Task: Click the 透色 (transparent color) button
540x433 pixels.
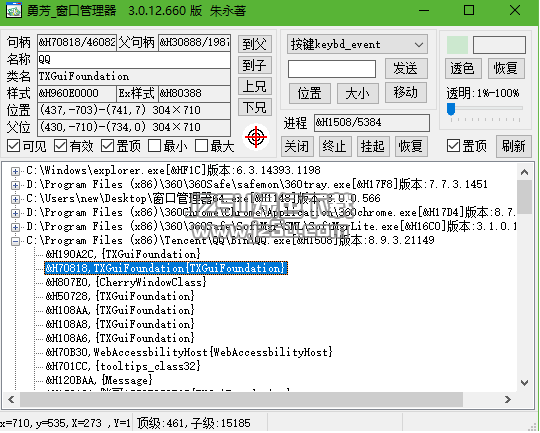Action: pyautogui.click(x=463, y=68)
